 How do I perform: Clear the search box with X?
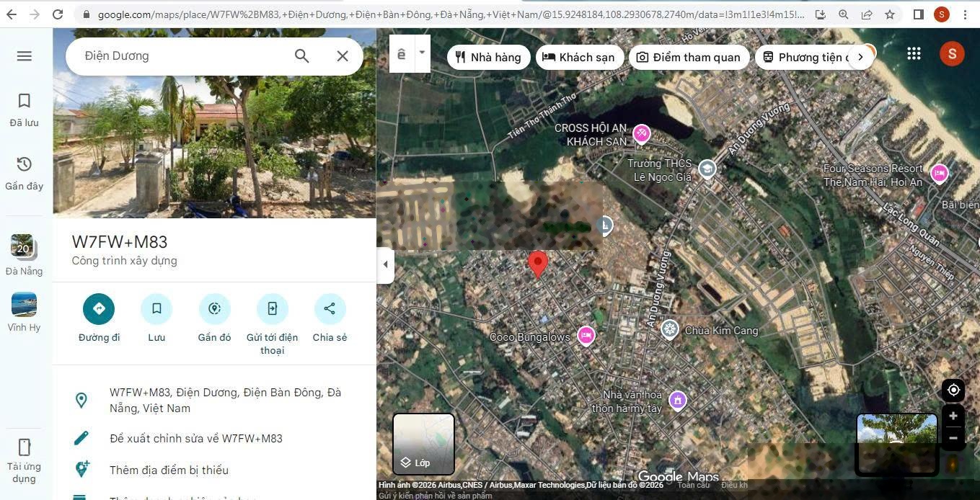point(343,56)
